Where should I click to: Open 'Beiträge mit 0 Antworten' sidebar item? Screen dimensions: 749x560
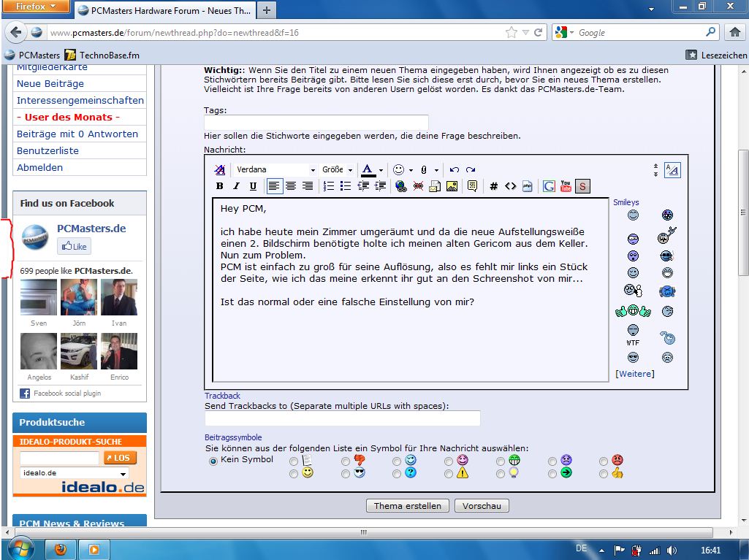tap(77, 134)
